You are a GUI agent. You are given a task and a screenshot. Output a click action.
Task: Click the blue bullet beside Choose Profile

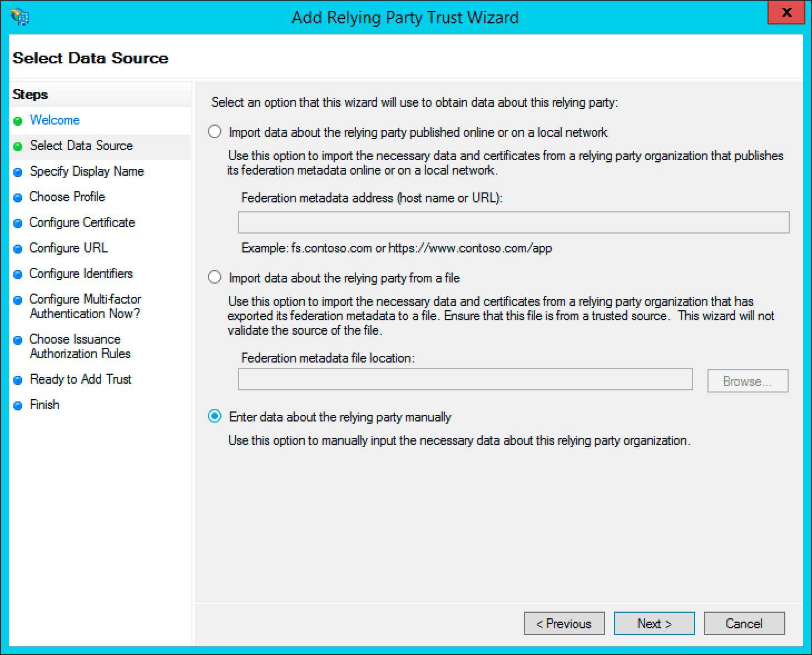tap(18, 197)
